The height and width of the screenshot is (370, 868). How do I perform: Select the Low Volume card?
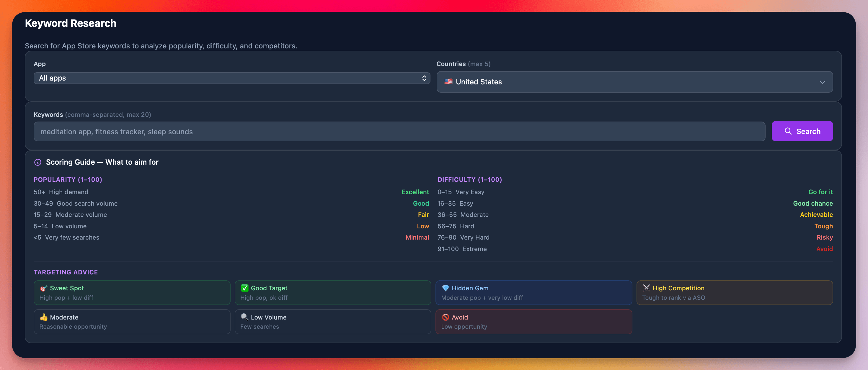332,322
